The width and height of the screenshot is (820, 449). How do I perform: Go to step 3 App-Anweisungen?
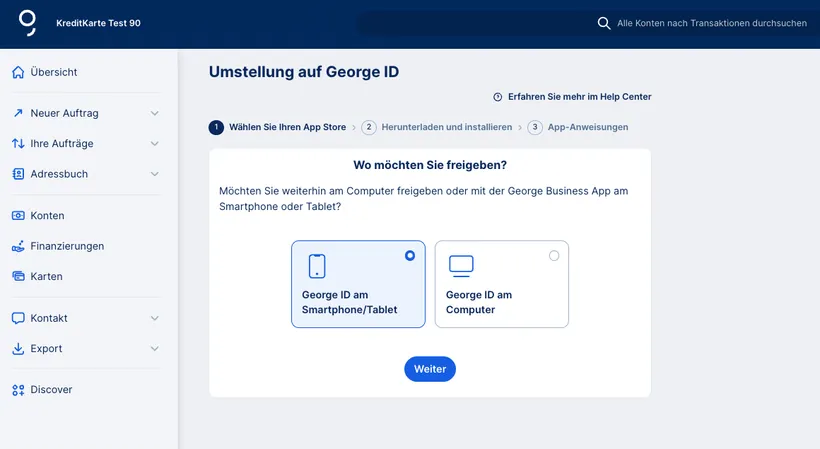[x=587, y=127]
